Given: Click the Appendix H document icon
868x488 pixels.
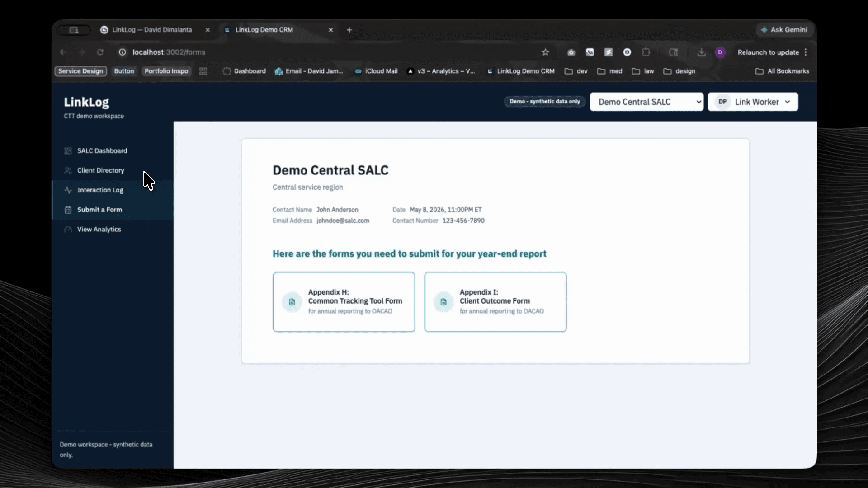Looking at the screenshot, I should 292,302.
